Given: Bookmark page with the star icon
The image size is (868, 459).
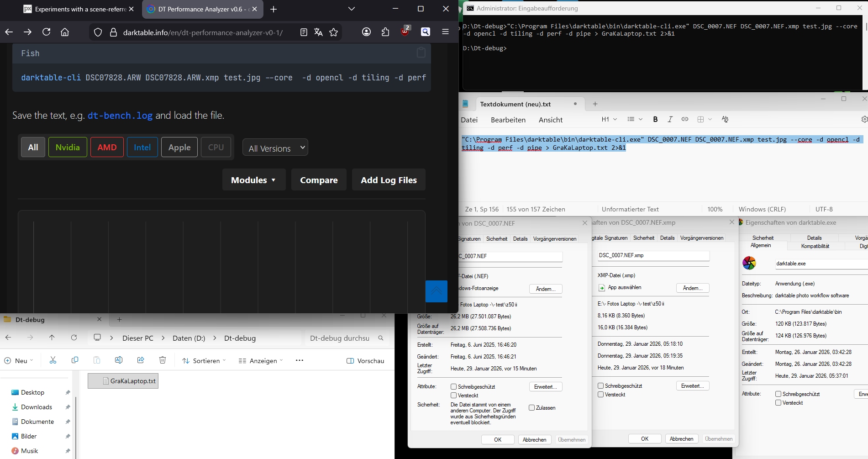Looking at the screenshot, I should click(334, 32).
